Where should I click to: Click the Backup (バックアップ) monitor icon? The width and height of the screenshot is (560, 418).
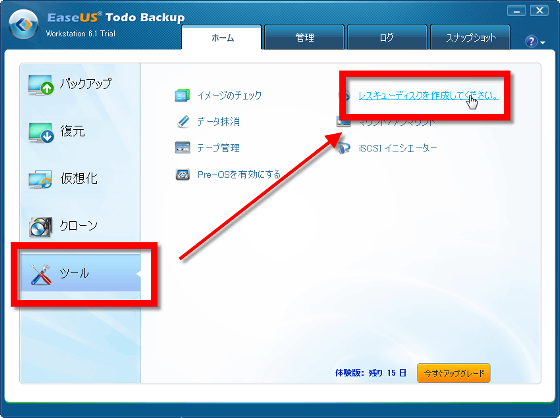[41, 85]
